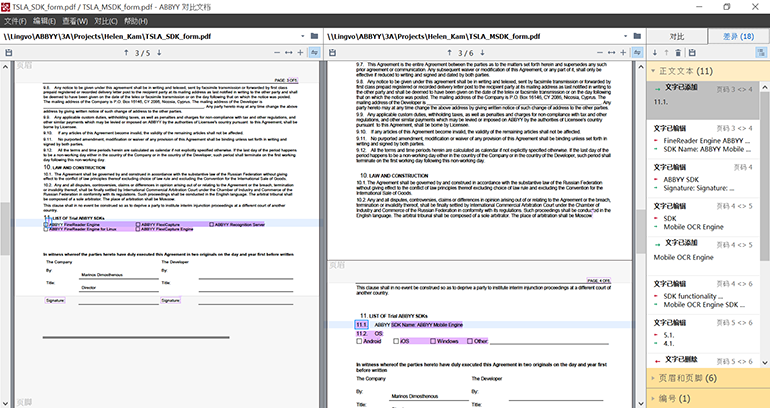770x408 pixels.
Task: Delete the selected difference with trash icon
Action: coord(680,52)
